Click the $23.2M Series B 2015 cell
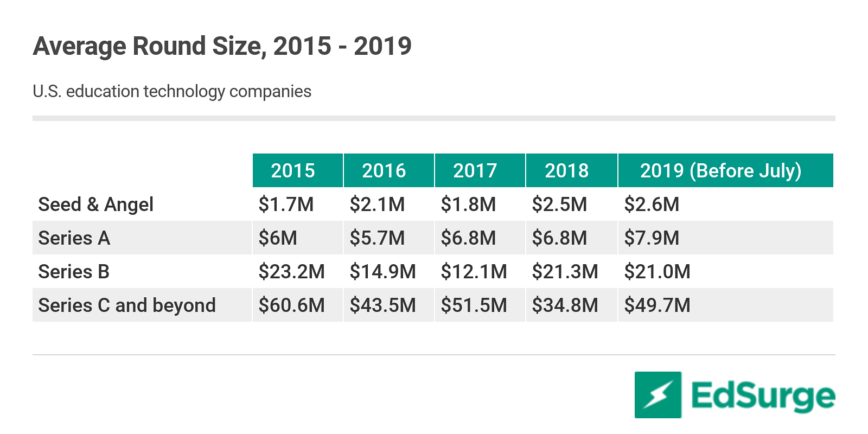This screenshot has height=434, width=868. coord(298,271)
